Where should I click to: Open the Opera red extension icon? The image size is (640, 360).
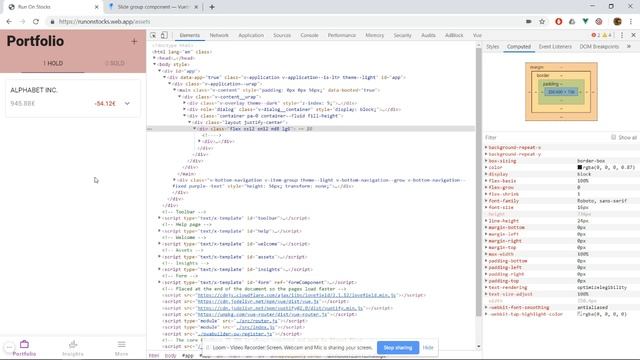(x=558, y=22)
